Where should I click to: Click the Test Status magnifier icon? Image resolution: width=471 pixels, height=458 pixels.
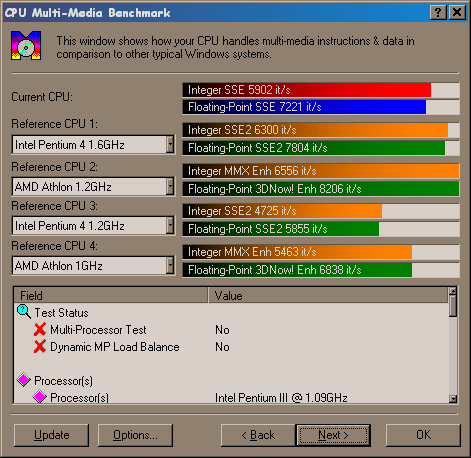(24, 312)
